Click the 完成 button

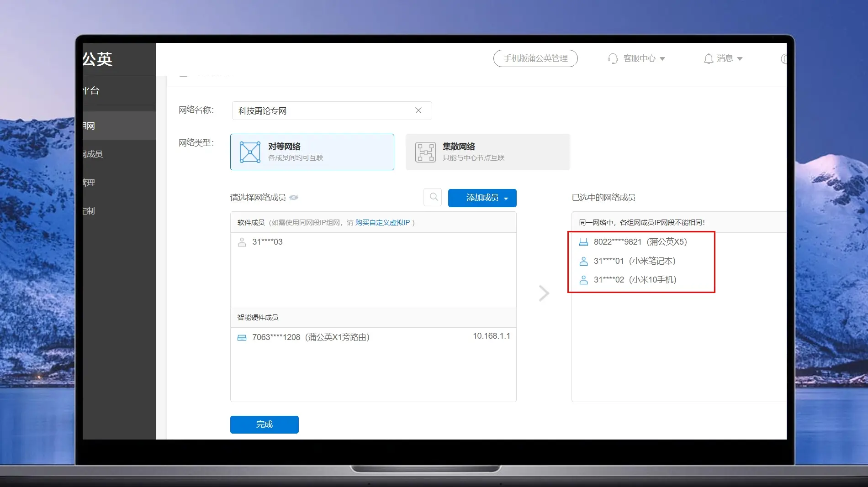[x=265, y=424]
